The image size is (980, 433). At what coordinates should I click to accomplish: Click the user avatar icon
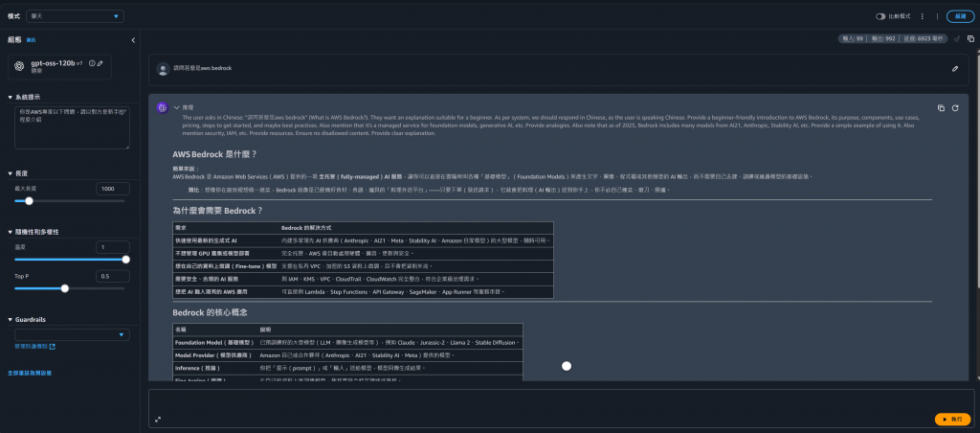click(x=163, y=69)
